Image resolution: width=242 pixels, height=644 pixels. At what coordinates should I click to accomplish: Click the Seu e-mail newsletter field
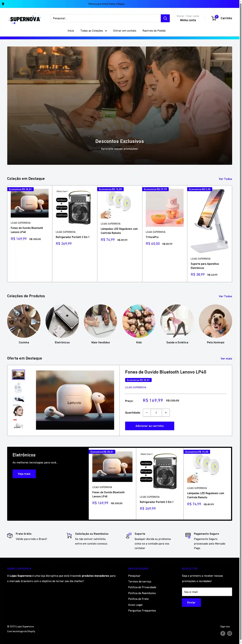pos(207,592)
